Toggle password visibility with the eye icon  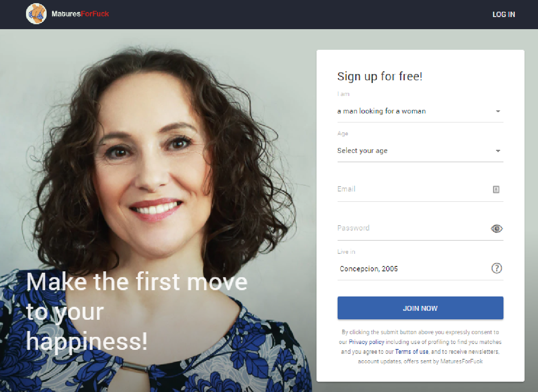(497, 229)
